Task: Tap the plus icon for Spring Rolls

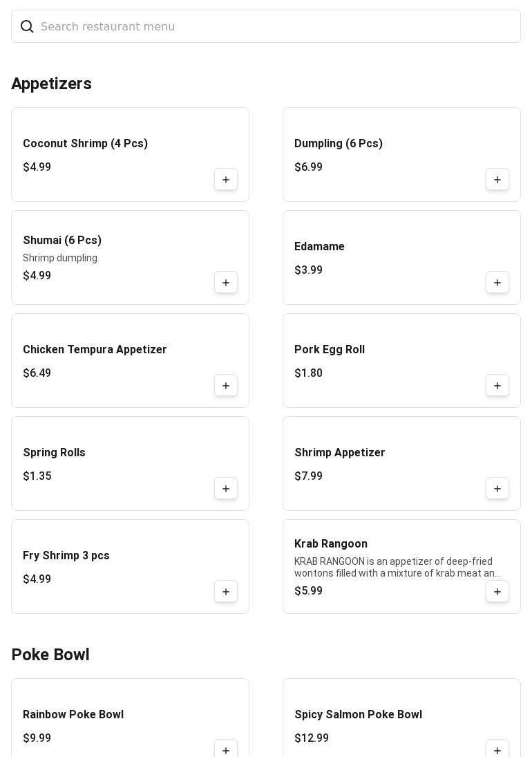Action: [226, 489]
